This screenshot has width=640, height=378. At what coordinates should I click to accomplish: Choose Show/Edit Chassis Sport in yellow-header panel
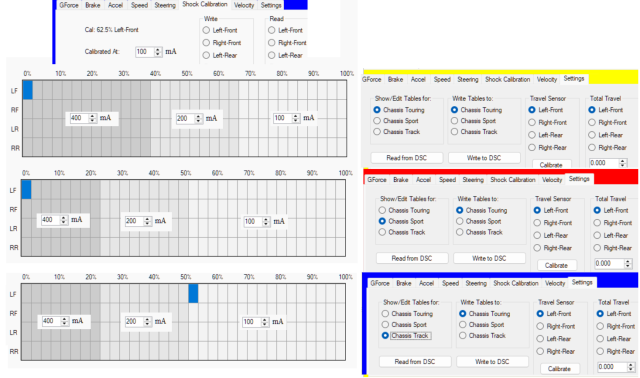[377, 121]
